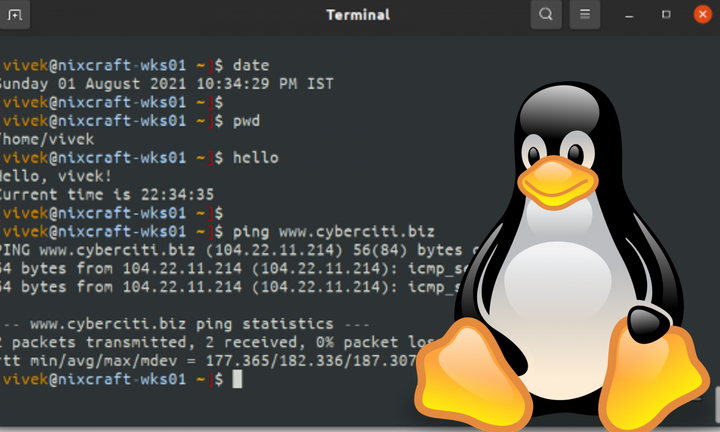Click the 'Hello, vivek!' output line
This screenshot has width=720, height=432.
pos(56,176)
